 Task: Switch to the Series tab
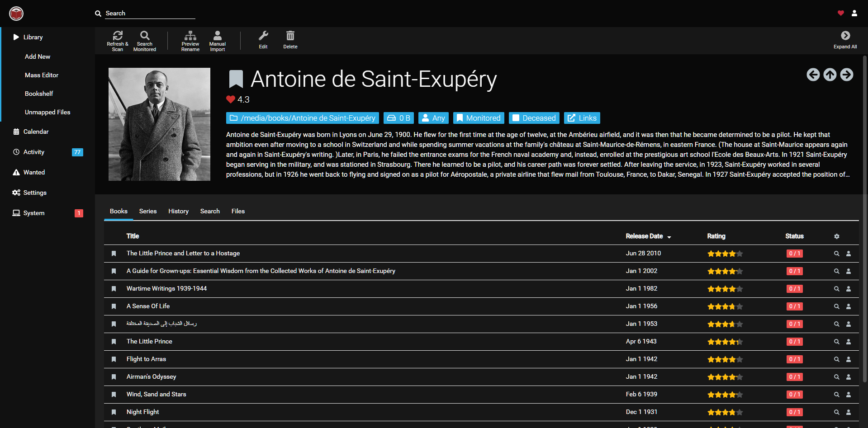pos(148,211)
